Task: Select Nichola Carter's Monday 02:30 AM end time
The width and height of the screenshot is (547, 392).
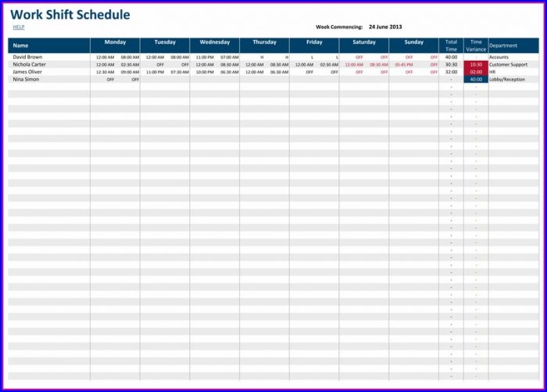Action: point(130,65)
